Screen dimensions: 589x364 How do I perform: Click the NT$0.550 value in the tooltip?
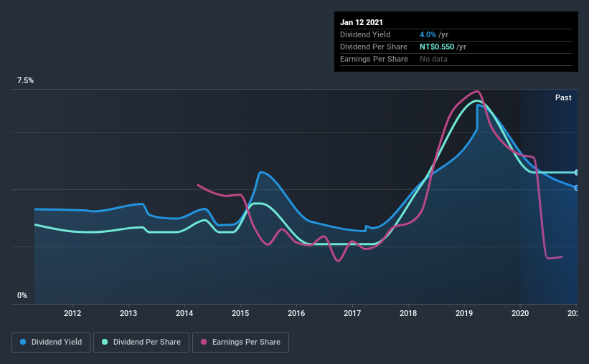[x=437, y=47]
